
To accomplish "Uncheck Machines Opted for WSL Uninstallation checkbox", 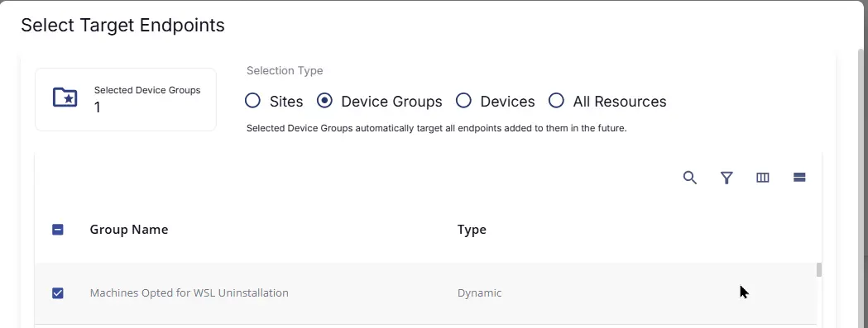I will (x=58, y=293).
